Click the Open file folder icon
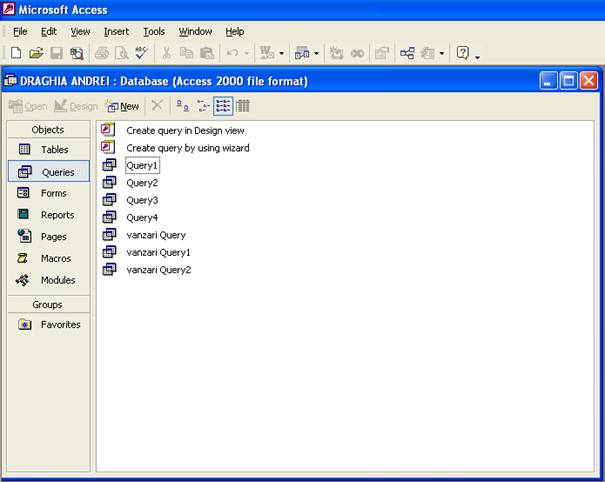This screenshot has height=482, width=605. pos(36,53)
